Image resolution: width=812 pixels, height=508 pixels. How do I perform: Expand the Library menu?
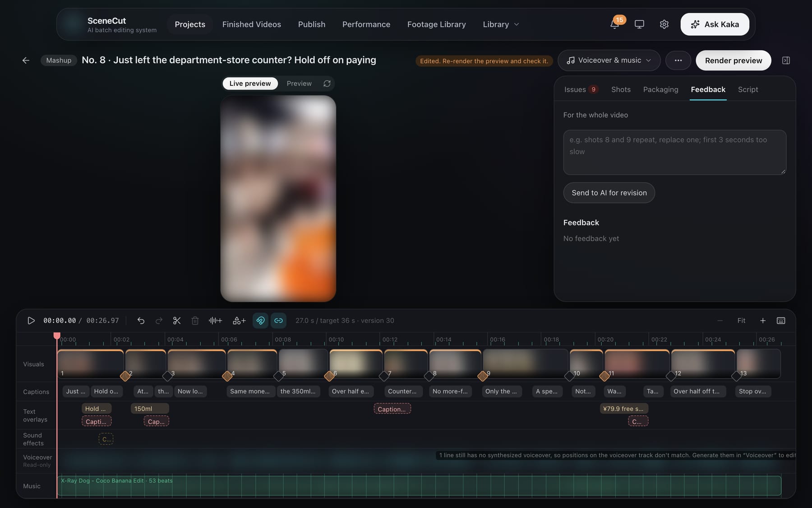(x=501, y=24)
